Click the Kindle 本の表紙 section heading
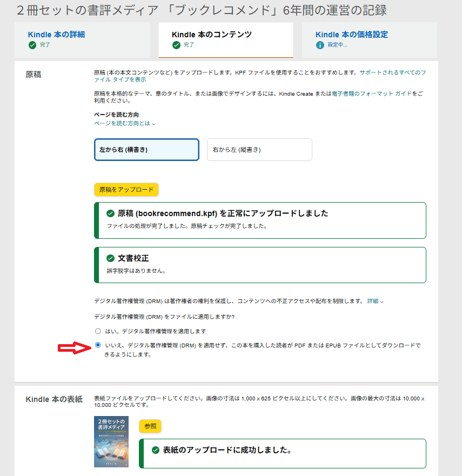This screenshot has height=476, width=462. [x=54, y=399]
